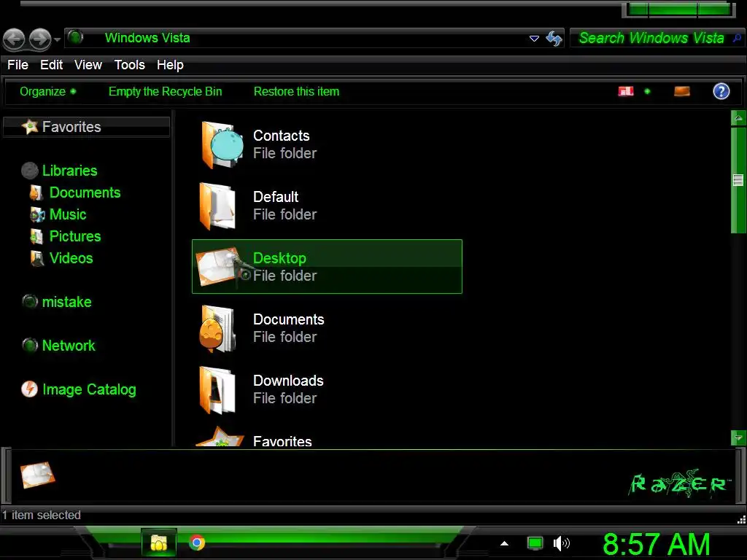Image resolution: width=747 pixels, height=560 pixels.
Task: Open Image Catalog in the navigation pane
Action: tap(89, 389)
